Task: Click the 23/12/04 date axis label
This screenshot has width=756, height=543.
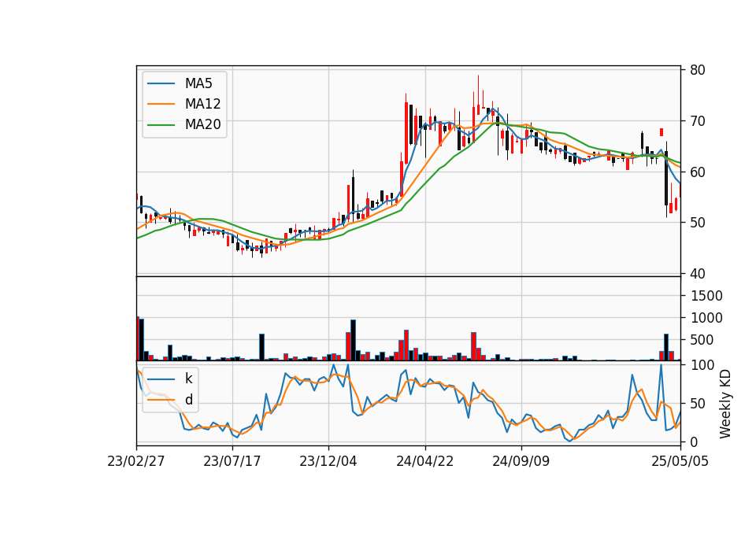Action: click(x=328, y=462)
